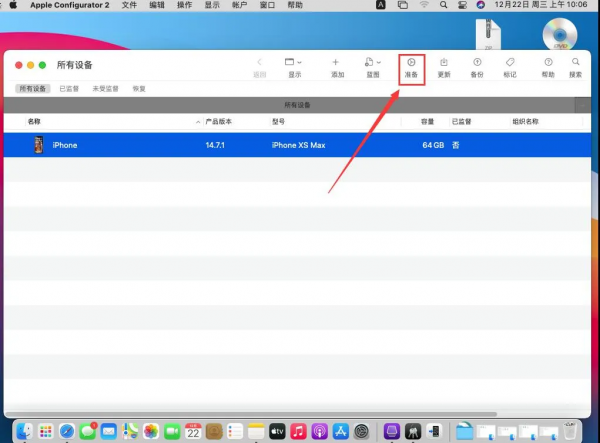
Task: Click the capacity value "64 GB"
Action: pos(433,145)
